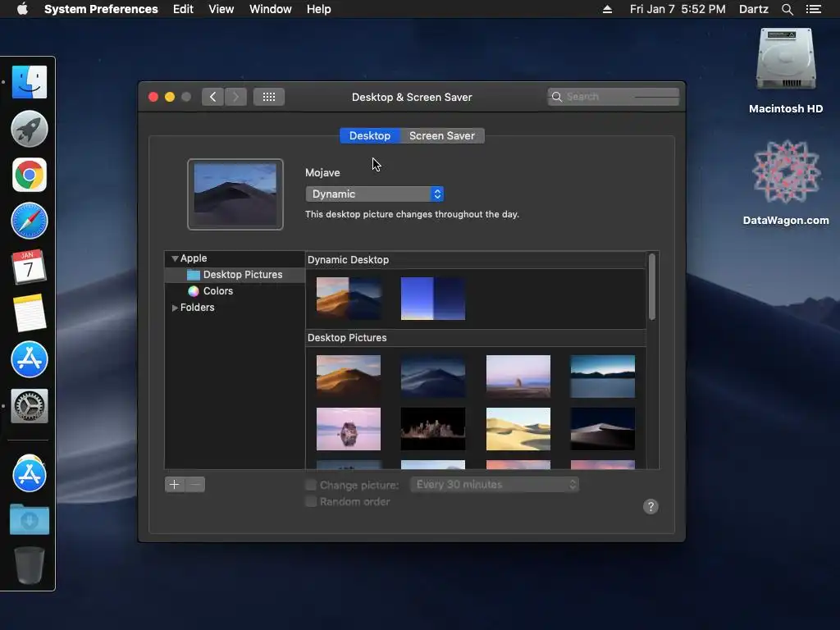Show all preferences grid button
This screenshot has height=630, width=840.
pos(269,97)
